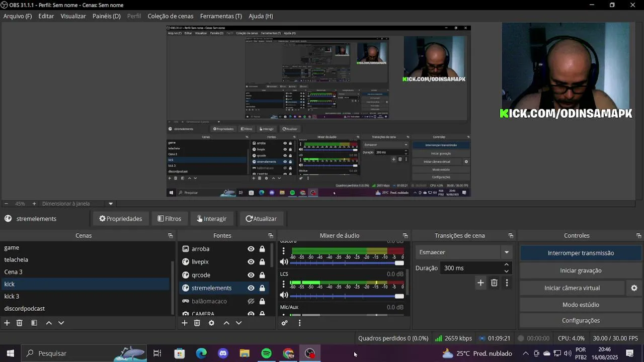Screen dimensions: 644x362
Task: Move source down in Fontes list
Action: (238, 323)
